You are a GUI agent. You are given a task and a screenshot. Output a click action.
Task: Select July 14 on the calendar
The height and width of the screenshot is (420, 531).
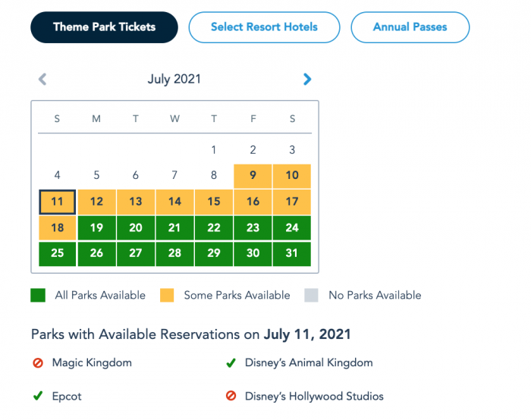(x=174, y=202)
